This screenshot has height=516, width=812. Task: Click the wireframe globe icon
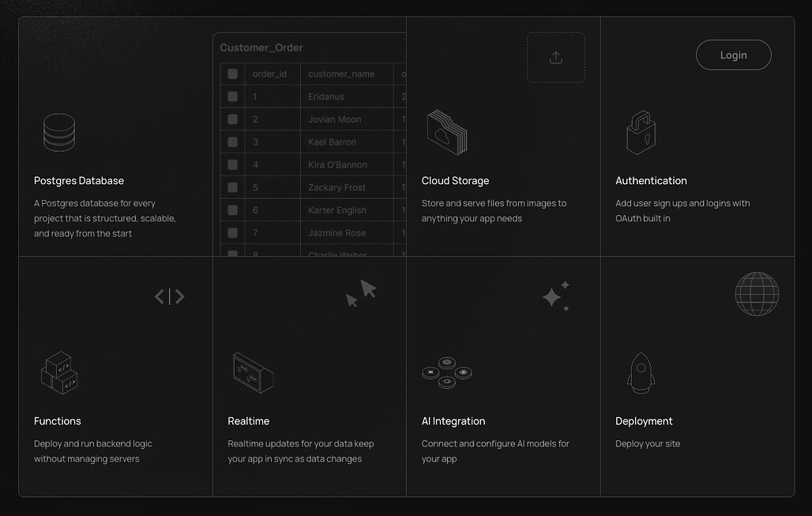757,294
